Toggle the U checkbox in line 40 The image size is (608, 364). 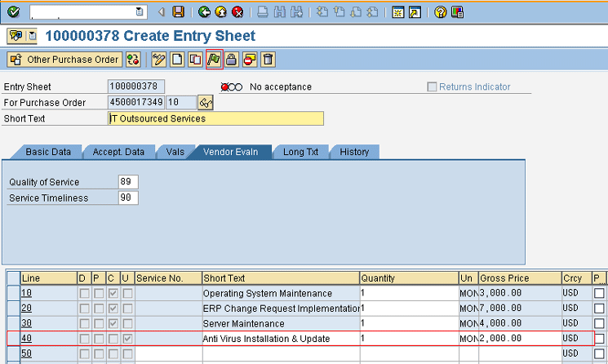click(x=127, y=339)
